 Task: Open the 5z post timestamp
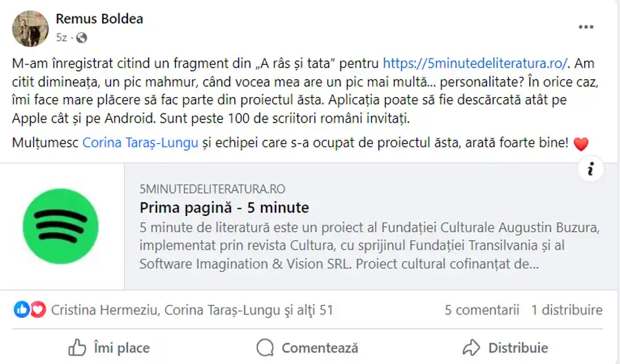62,37
